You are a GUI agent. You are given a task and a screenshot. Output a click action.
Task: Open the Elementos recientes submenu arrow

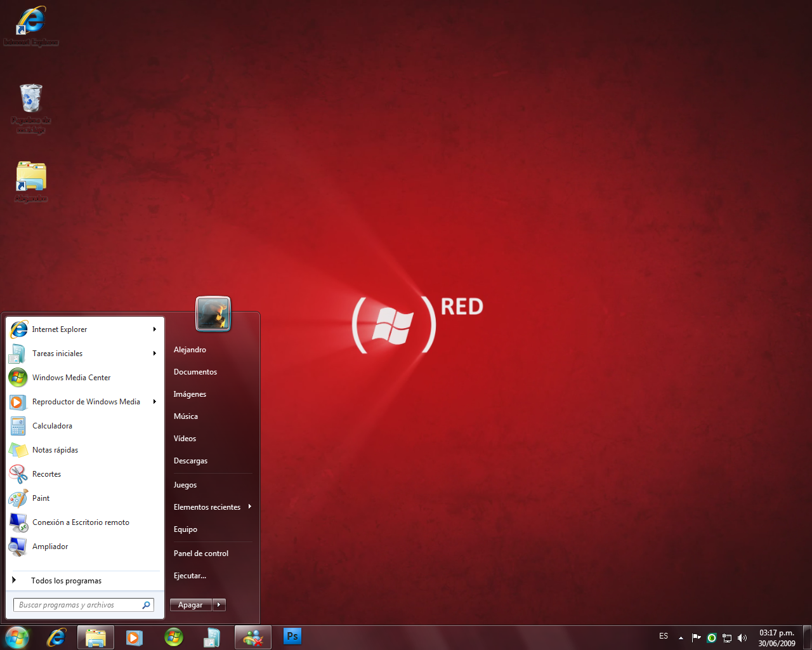(250, 507)
